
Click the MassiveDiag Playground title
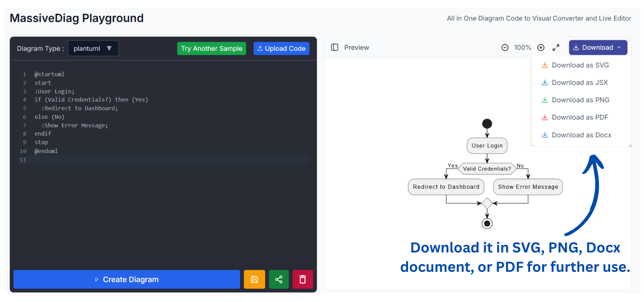click(x=76, y=18)
